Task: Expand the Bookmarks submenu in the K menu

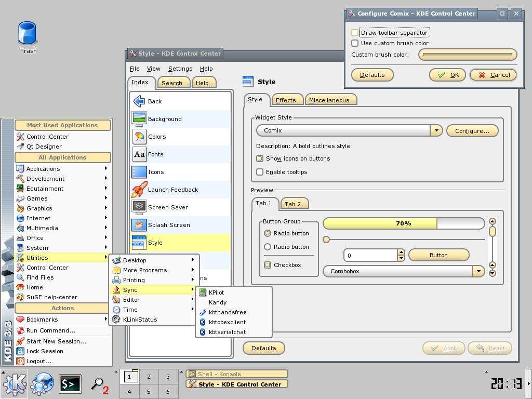Action: point(63,320)
